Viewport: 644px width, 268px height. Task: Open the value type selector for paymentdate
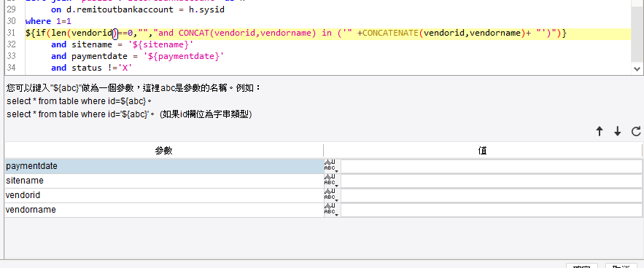[x=331, y=167]
